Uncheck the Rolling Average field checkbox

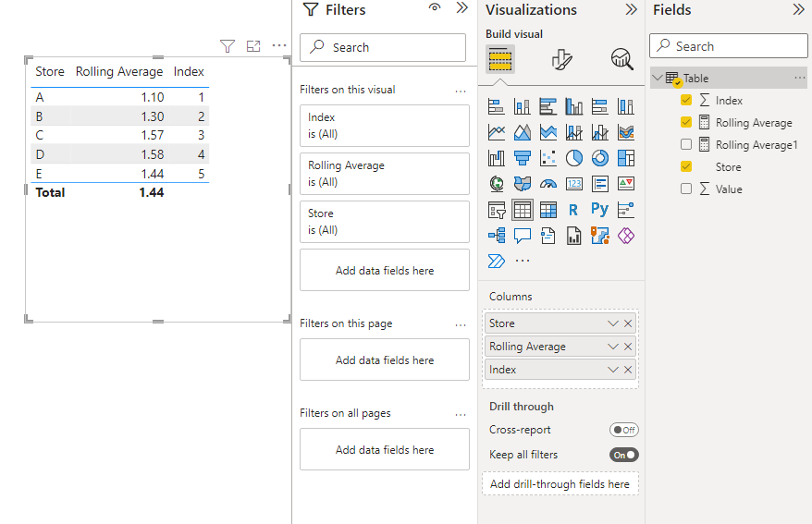(686, 123)
